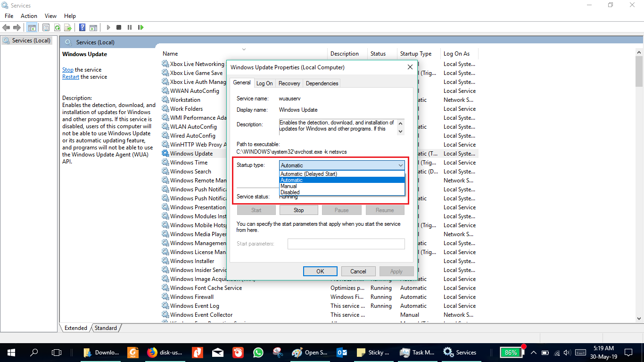Click the Export List toolbar icon

coord(68,28)
